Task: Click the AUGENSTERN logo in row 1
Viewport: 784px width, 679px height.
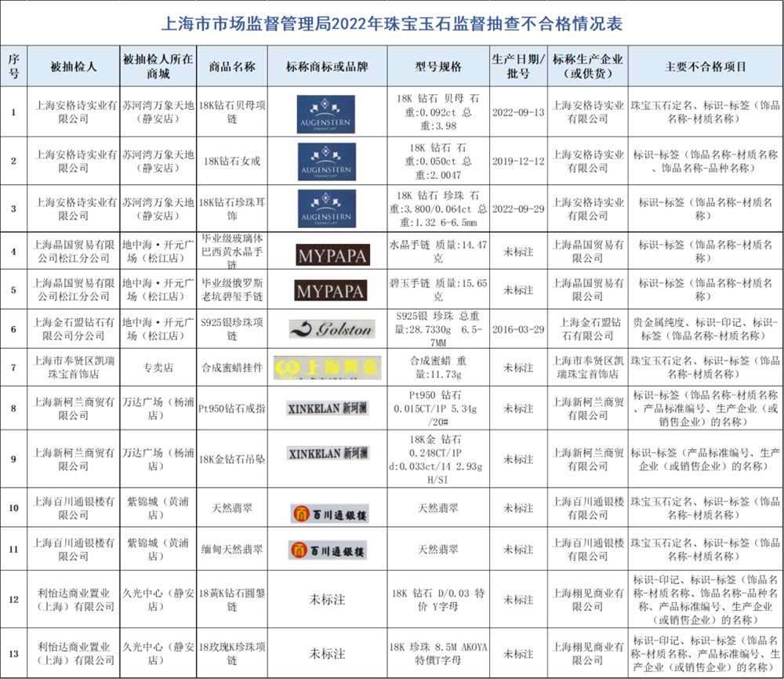Action: 326,114
